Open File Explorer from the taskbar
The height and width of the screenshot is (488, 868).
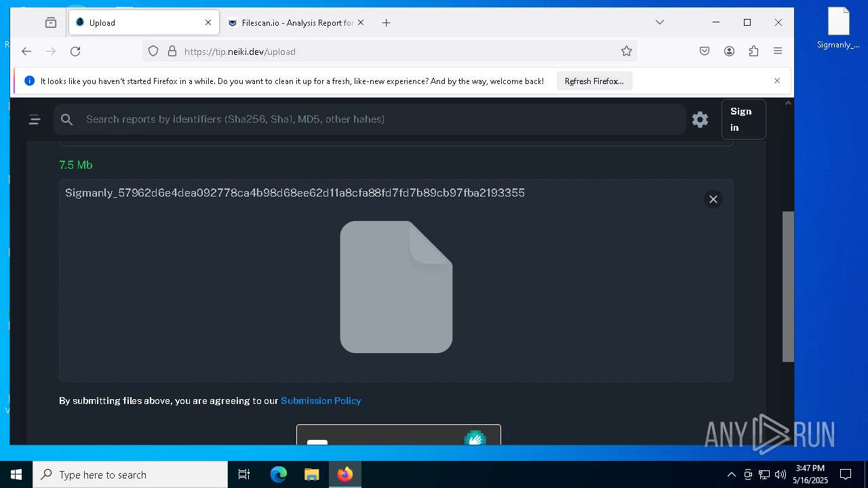click(x=311, y=474)
